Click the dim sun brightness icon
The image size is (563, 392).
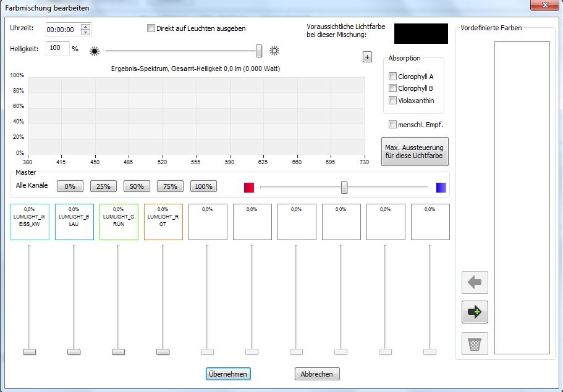95,51
